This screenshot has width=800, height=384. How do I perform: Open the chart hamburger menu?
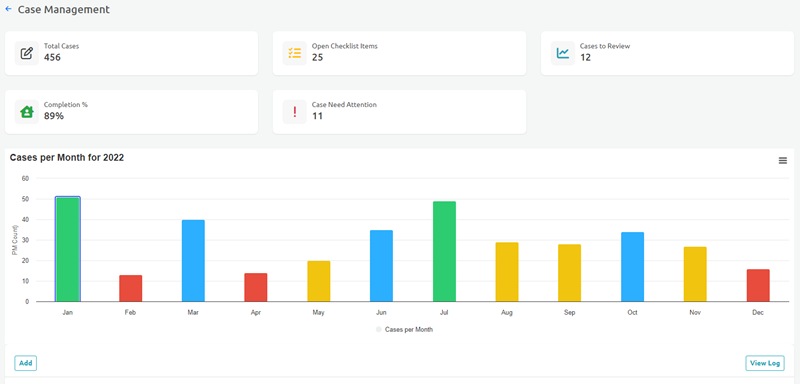[783, 161]
